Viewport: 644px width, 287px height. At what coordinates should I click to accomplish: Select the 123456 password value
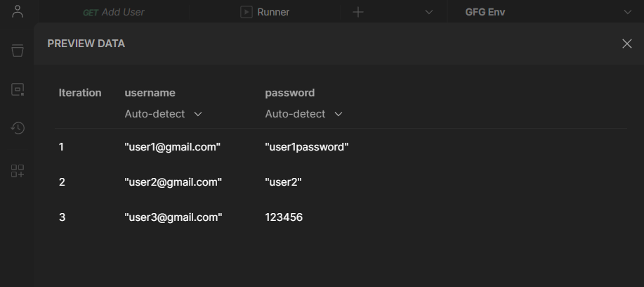pos(284,217)
